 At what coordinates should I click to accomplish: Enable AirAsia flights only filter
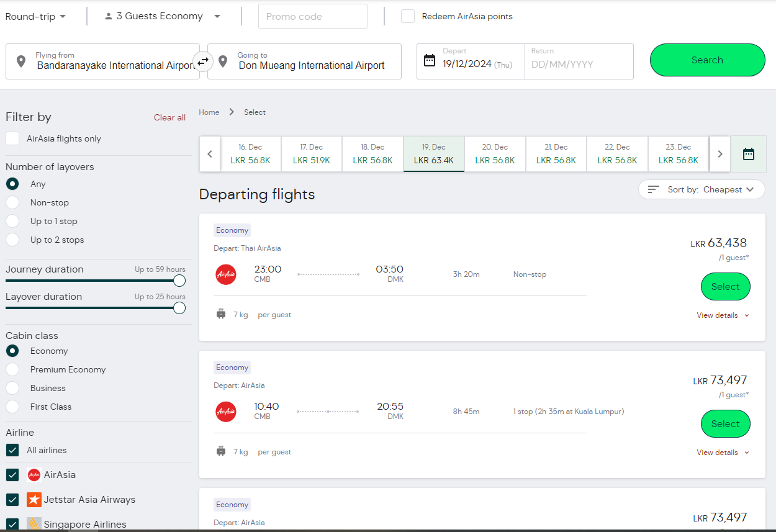click(12, 138)
